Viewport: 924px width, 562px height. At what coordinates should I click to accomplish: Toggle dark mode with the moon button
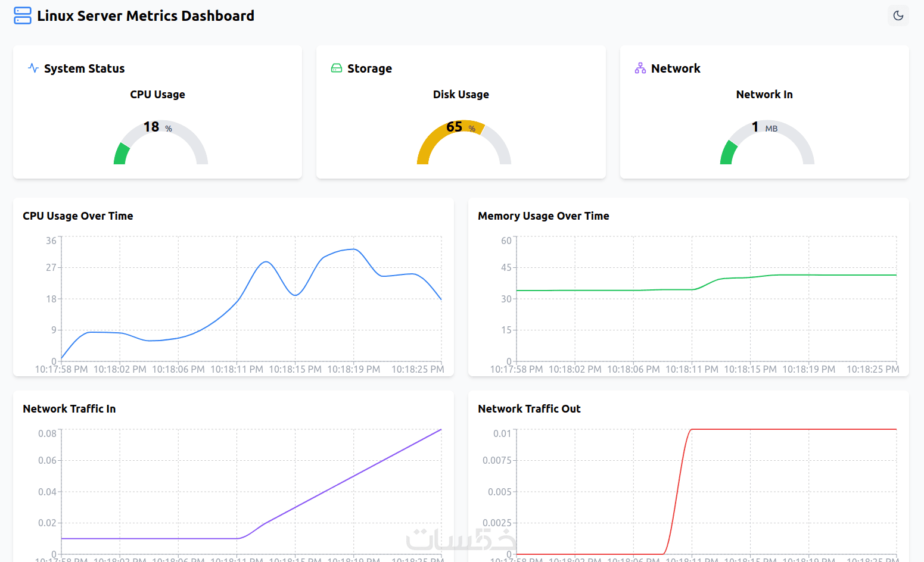coord(898,15)
